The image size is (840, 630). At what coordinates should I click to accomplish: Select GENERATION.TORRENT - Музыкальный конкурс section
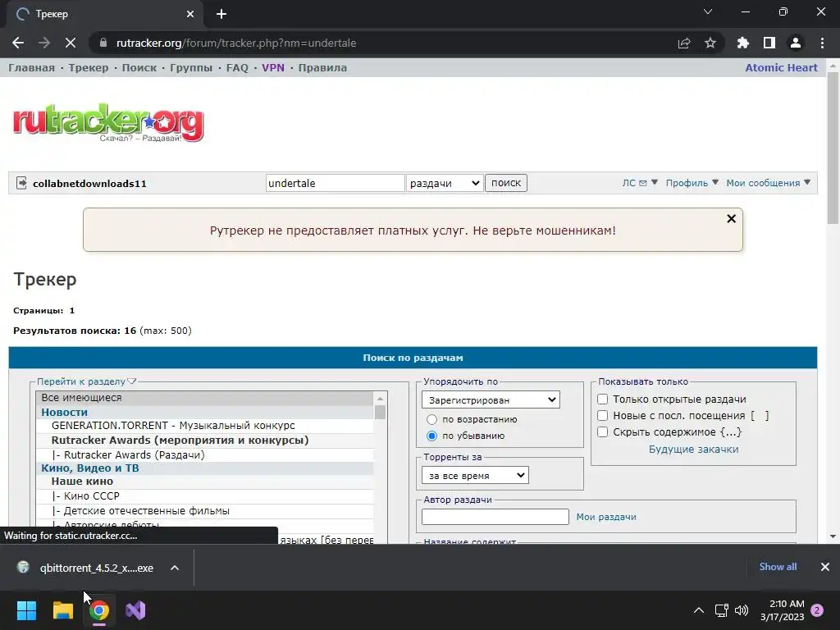(x=204, y=426)
